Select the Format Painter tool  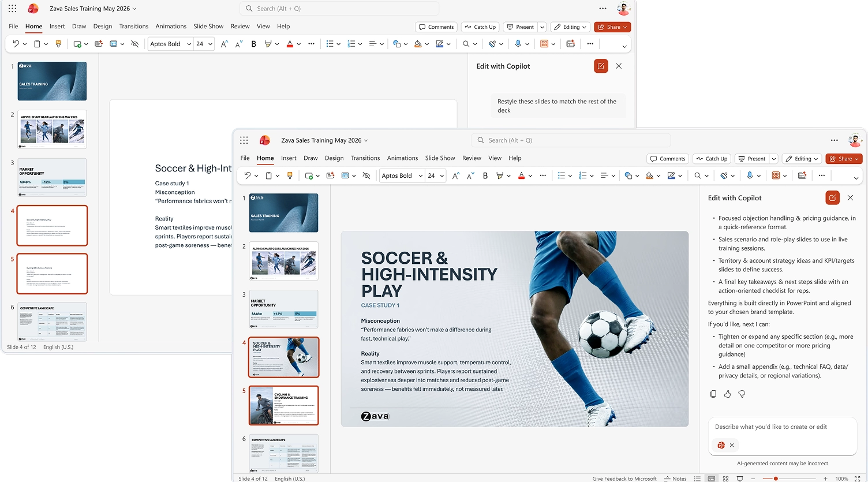click(x=290, y=175)
